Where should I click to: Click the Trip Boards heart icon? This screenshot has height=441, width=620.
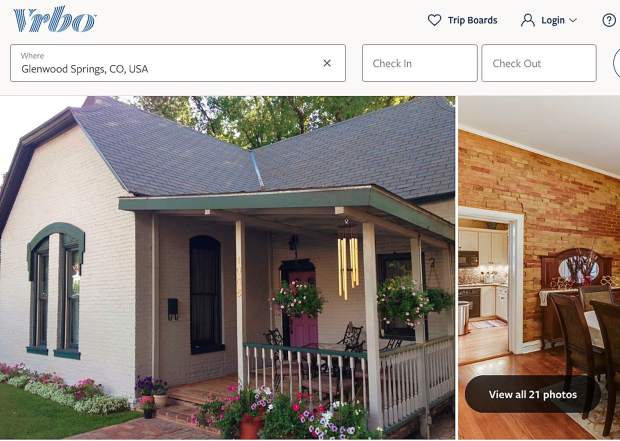(434, 20)
